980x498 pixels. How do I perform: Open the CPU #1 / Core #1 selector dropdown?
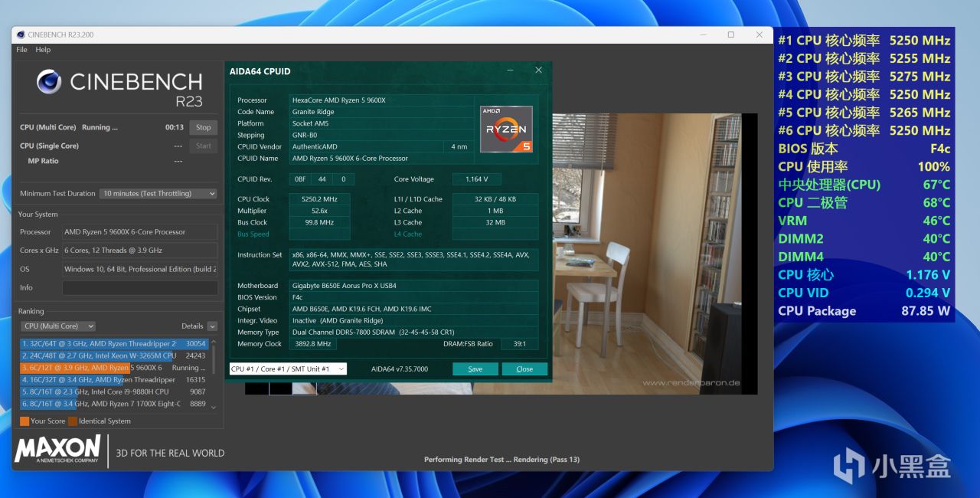tap(288, 369)
